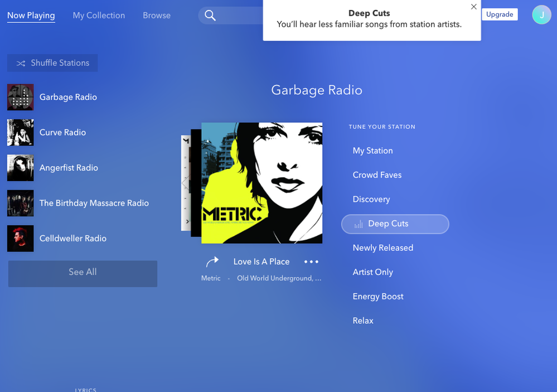557x392 pixels.
Task: Open the Metric artist link
Action: 211,278
